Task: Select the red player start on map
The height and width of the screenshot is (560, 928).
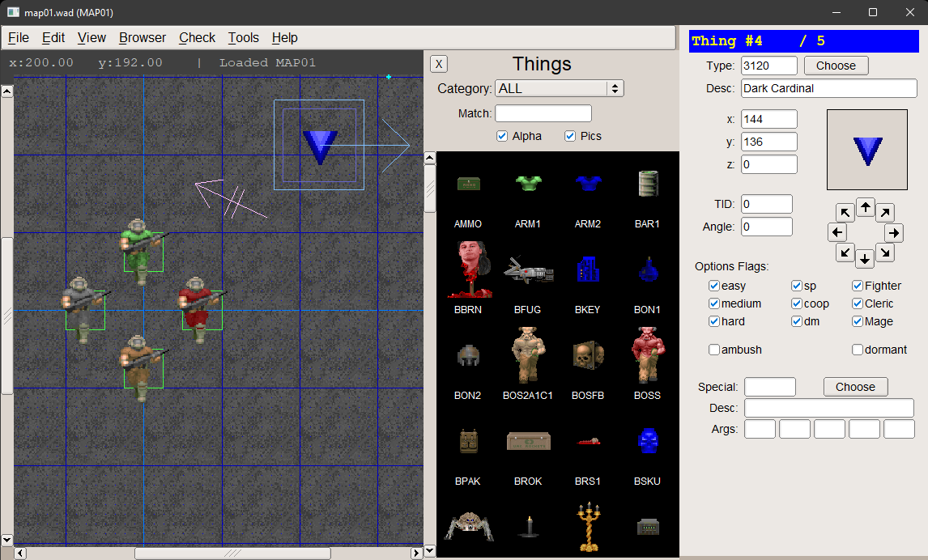Action: [x=202, y=310]
